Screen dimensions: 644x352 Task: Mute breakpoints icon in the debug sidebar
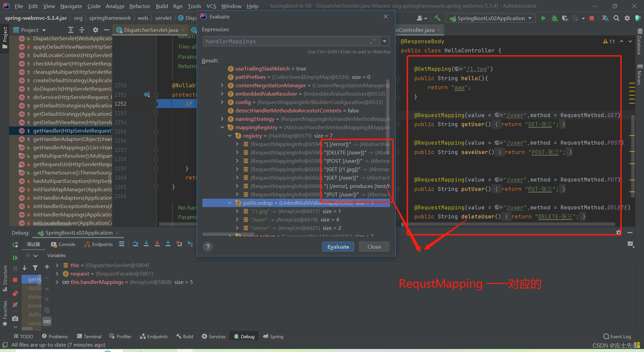click(x=15, y=305)
